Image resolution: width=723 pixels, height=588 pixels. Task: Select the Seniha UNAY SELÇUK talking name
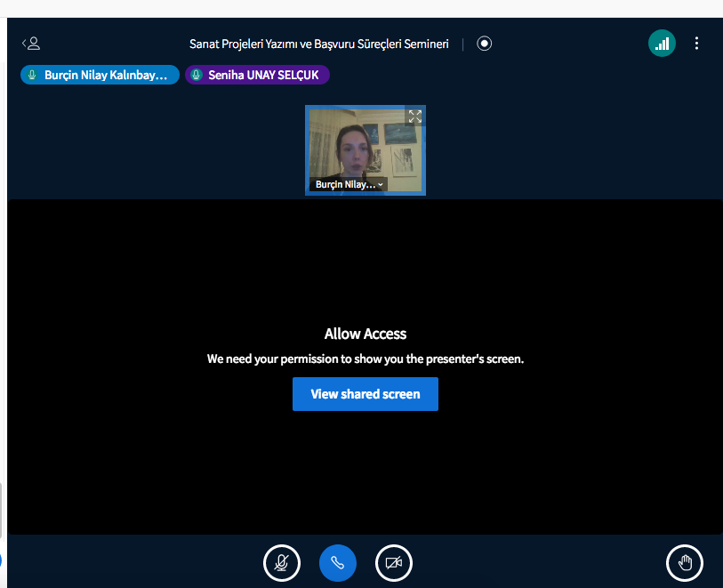point(263,76)
